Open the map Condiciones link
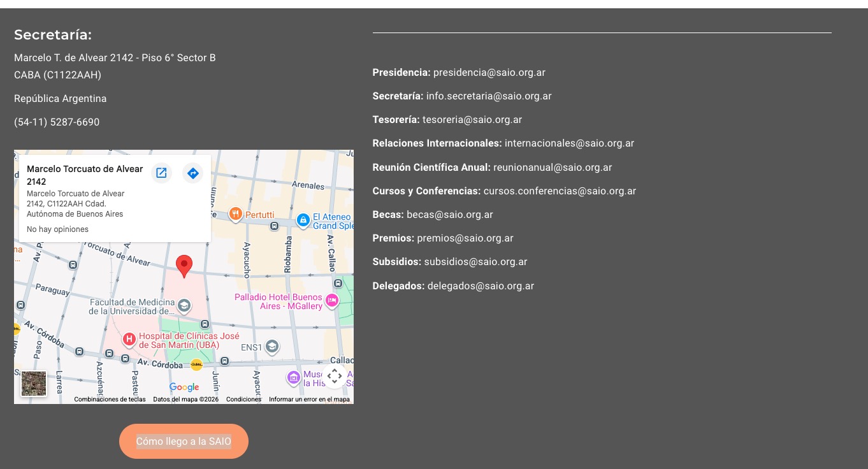 (243, 400)
